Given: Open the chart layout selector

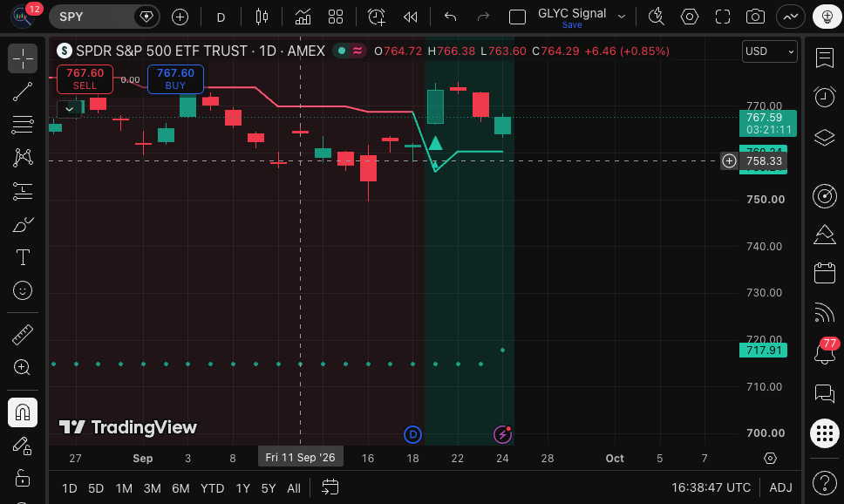Looking at the screenshot, I should pos(517,17).
